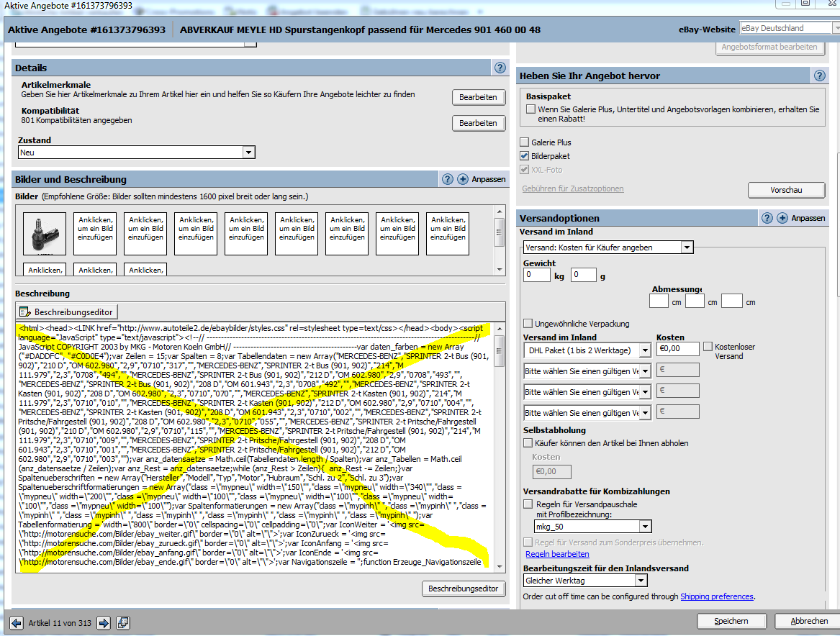Image resolution: width=840 pixels, height=636 pixels.
Task: Click the plus icon in Bilder und Beschreibung header
Action: pyautogui.click(x=463, y=179)
